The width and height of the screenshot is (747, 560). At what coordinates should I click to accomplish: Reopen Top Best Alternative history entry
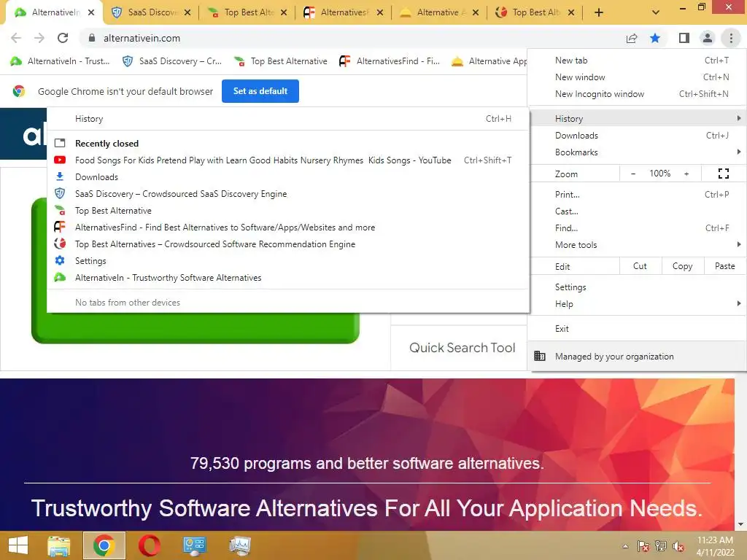pyautogui.click(x=288, y=211)
